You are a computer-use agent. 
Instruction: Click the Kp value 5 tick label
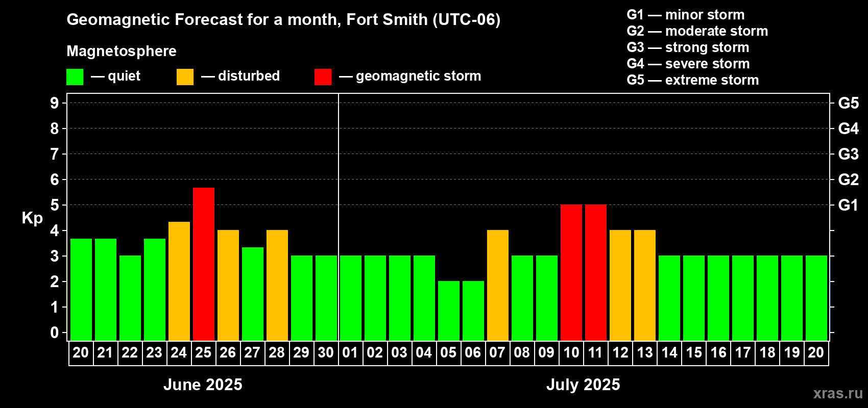[x=55, y=205]
